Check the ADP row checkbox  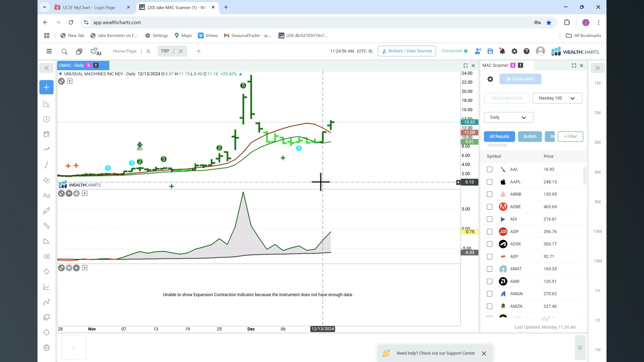pyautogui.click(x=490, y=232)
